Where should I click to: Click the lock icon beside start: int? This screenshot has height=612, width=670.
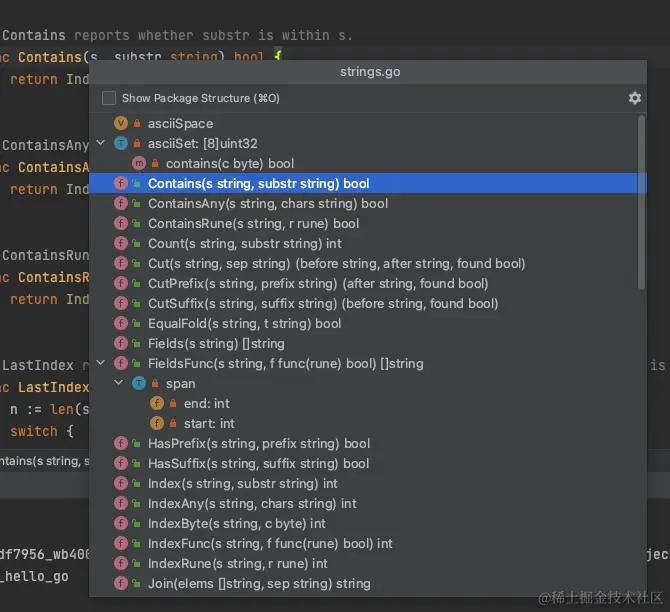pos(173,424)
